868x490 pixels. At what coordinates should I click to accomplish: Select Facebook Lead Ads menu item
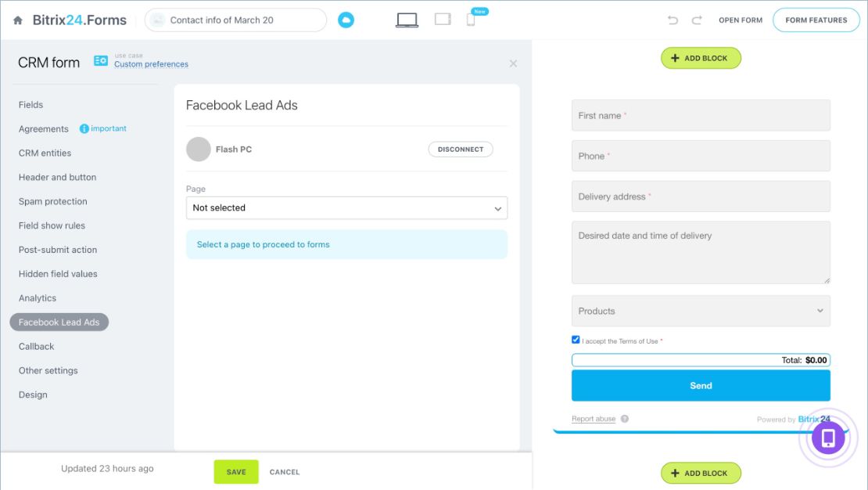(59, 322)
